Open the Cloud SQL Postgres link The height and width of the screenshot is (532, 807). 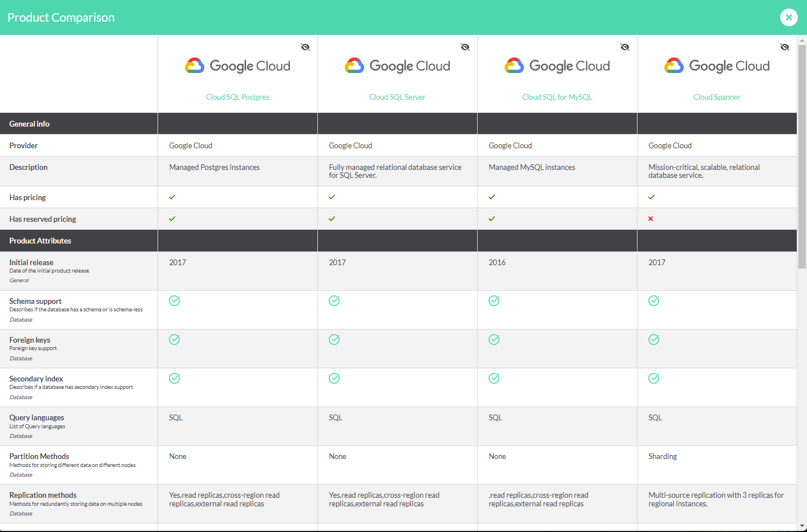pos(237,97)
